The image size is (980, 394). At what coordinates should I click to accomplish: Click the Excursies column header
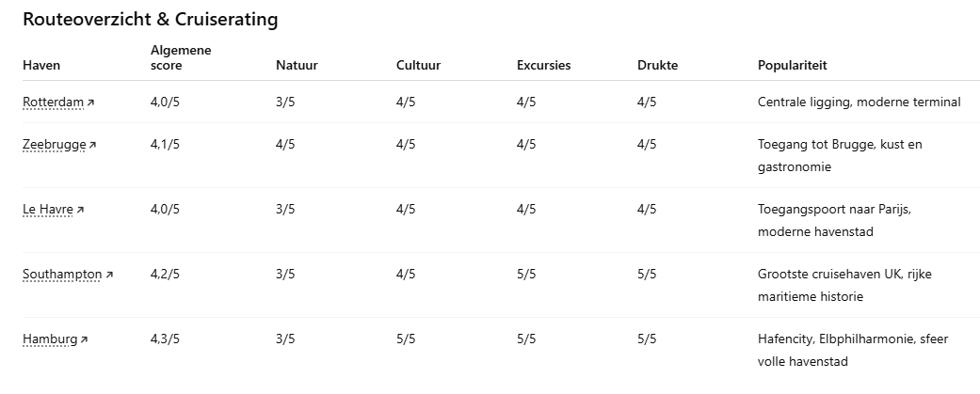pyautogui.click(x=543, y=66)
